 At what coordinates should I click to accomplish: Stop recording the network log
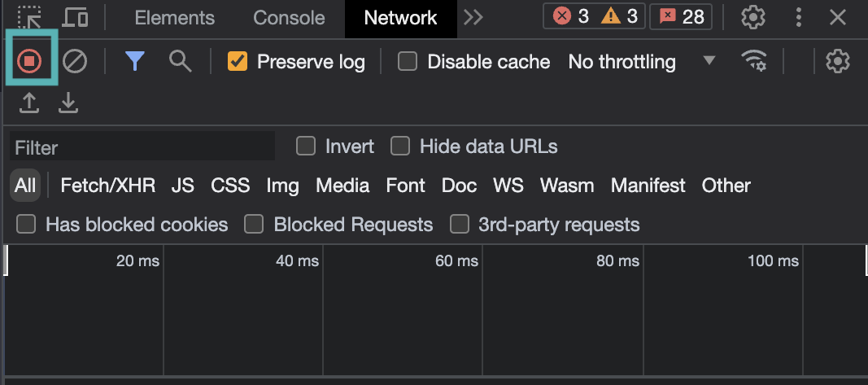point(31,61)
